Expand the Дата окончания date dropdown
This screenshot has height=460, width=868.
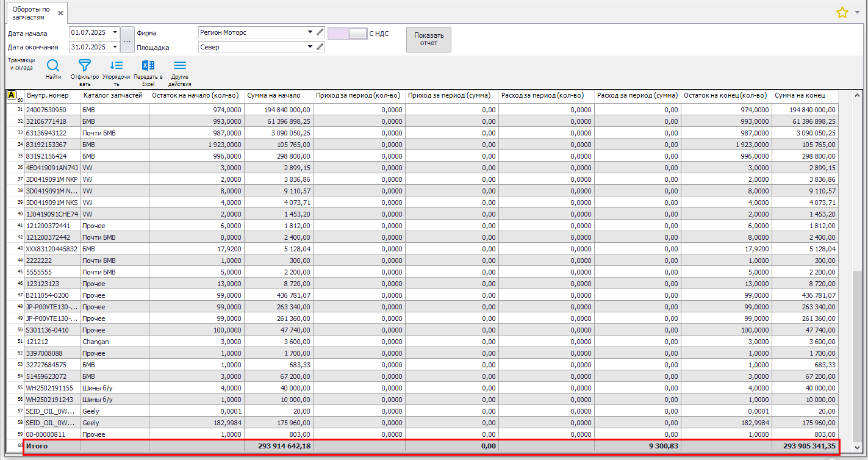tap(115, 47)
